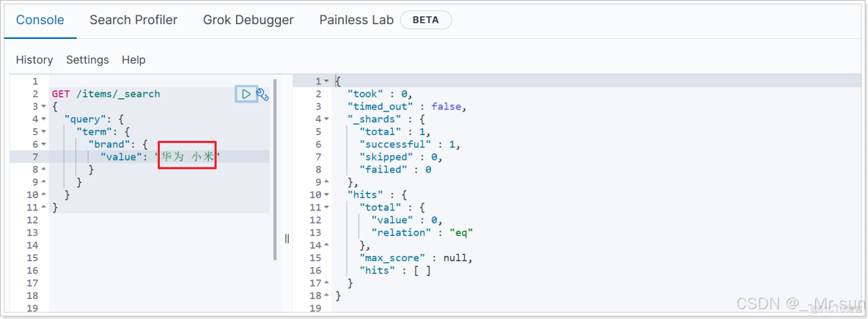The height and width of the screenshot is (319, 868).
Task: Click the send request play icon
Action: (246, 94)
